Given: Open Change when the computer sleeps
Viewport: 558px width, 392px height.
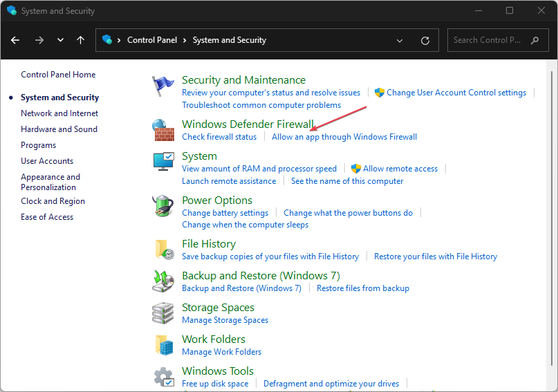Looking at the screenshot, I should point(245,225).
